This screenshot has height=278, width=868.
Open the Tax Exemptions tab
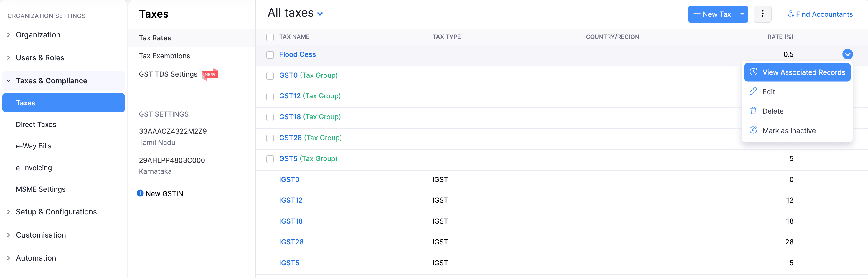164,56
